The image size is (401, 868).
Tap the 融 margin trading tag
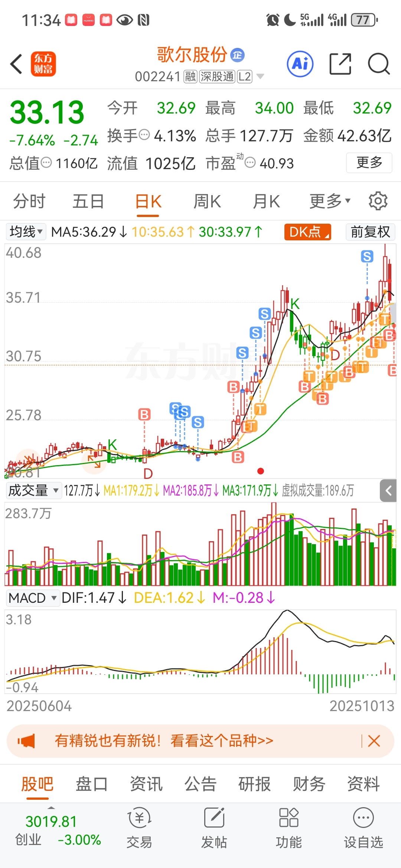point(190,77)
